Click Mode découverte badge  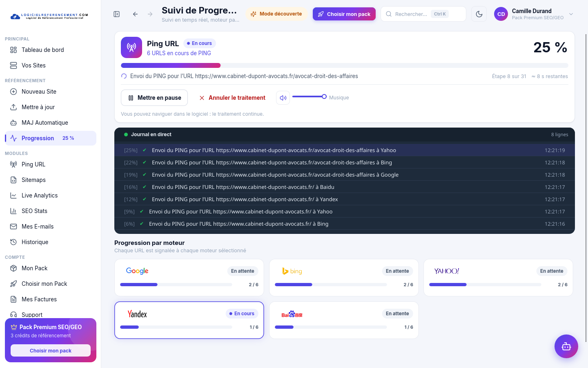(276, 14)
